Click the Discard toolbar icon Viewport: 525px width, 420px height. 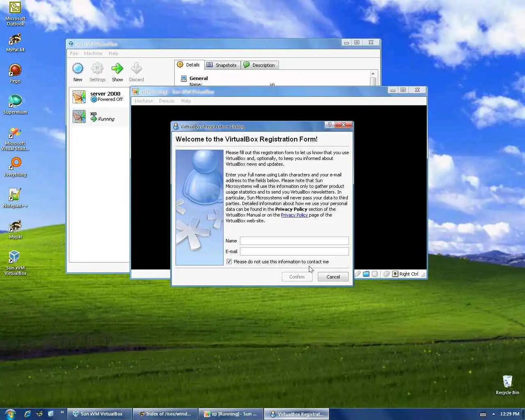136,72
